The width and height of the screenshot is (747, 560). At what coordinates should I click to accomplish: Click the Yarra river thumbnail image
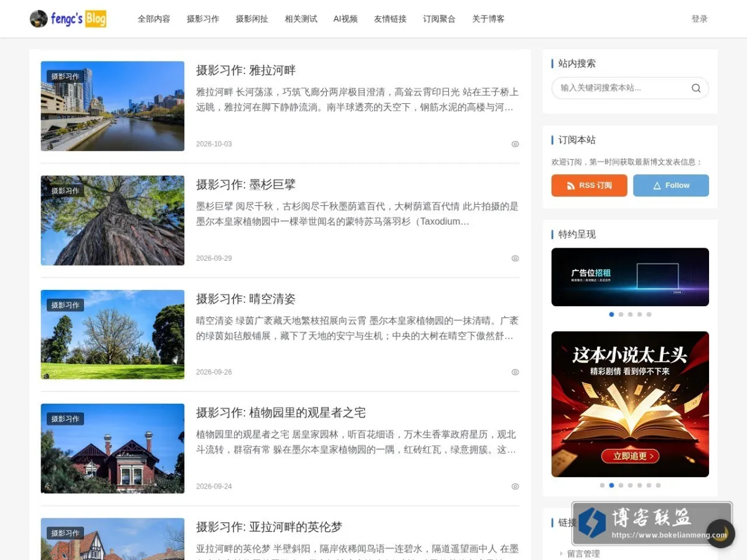pyautogui.click(x=113, y=106)
